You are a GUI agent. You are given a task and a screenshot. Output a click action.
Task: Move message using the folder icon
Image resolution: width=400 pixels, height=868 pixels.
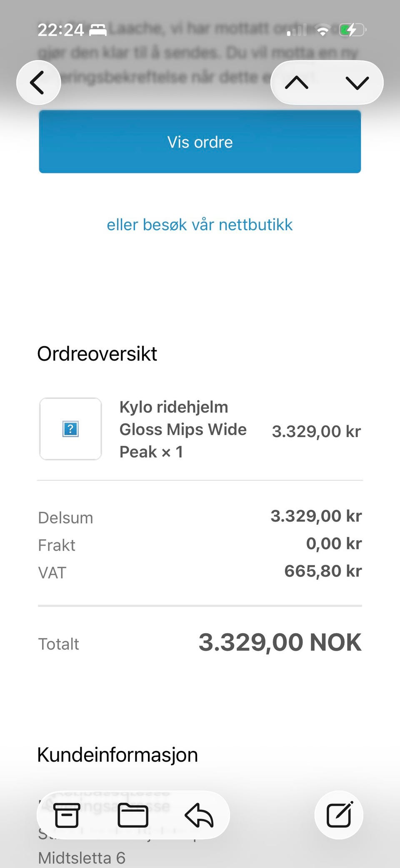click(133, 815)
